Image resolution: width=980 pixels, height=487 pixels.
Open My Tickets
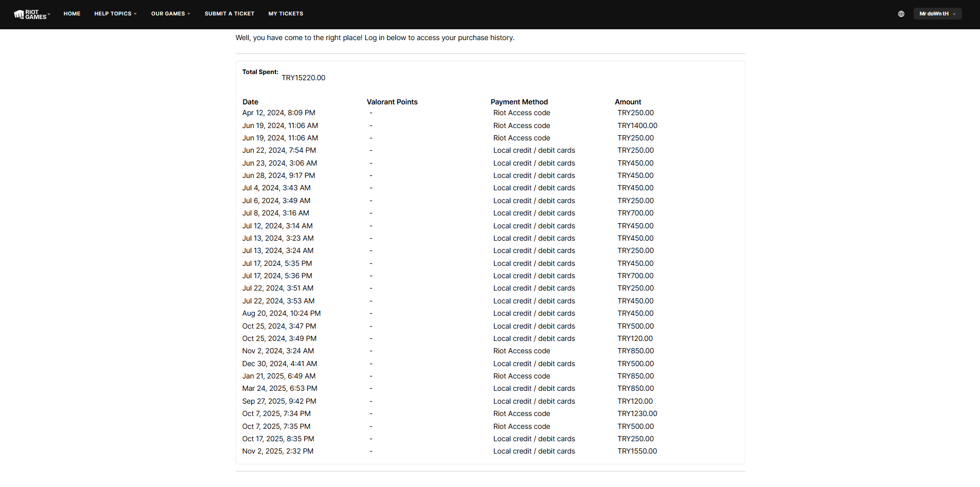coord(286,14)
